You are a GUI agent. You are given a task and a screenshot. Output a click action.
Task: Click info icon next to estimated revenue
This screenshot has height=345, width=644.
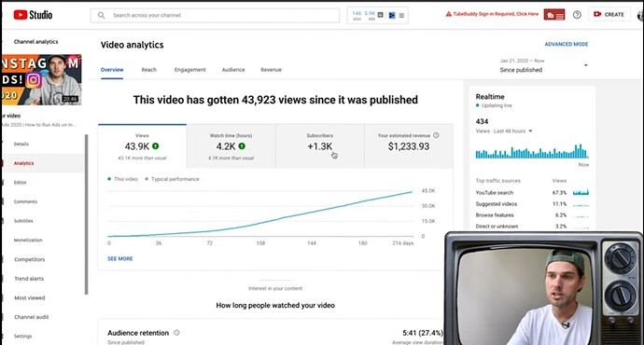click(x=436, y=135)
